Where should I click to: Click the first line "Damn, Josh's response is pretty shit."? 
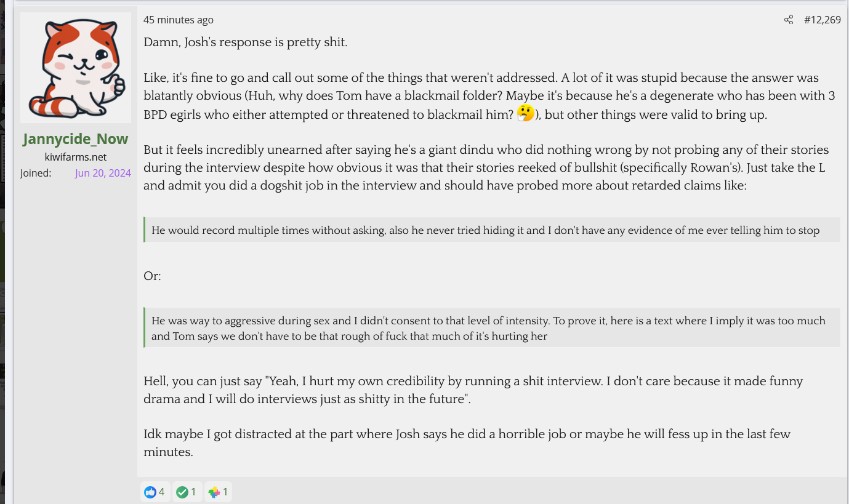(245, 42)
